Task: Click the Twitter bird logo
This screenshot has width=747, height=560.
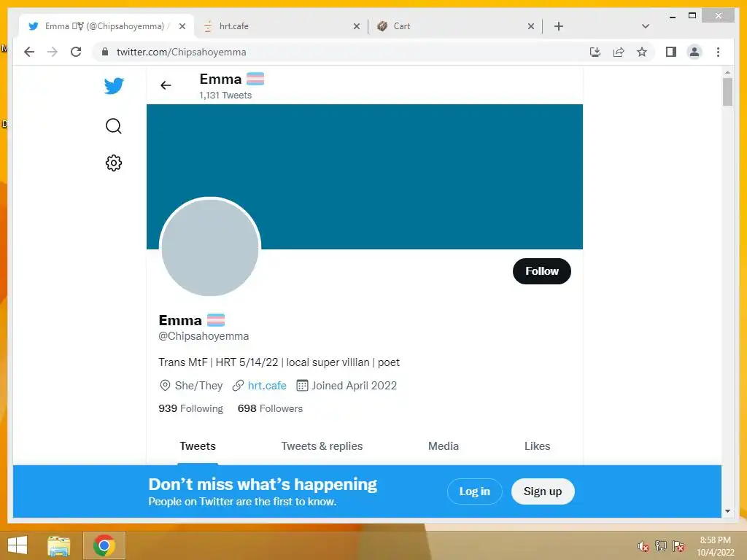Action: pos(114,86)
